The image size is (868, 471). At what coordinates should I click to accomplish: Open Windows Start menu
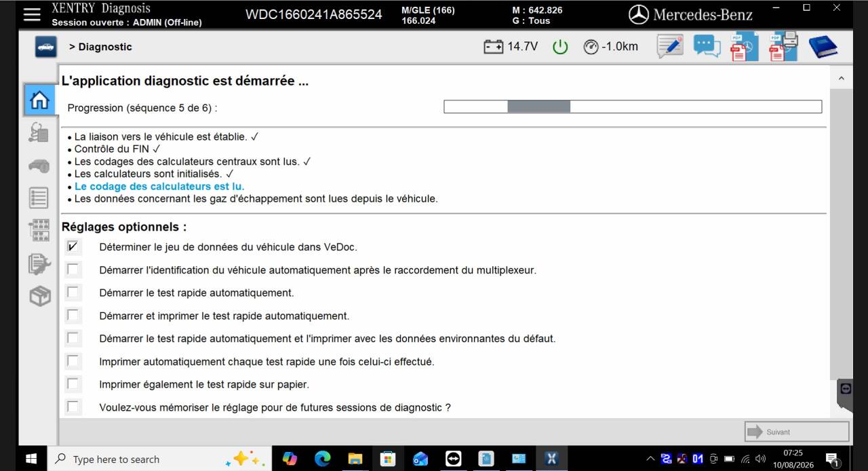click(x=31, y=459)
